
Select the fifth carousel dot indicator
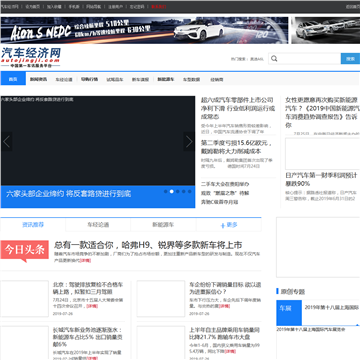pyautogui.click(x=190, y=192)
